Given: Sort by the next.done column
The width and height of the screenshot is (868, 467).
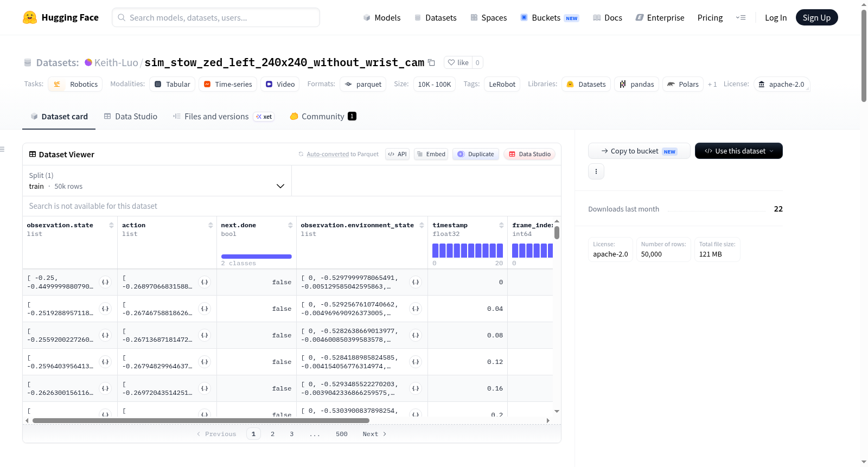Looking at the screenshot, I should [290, 225].
